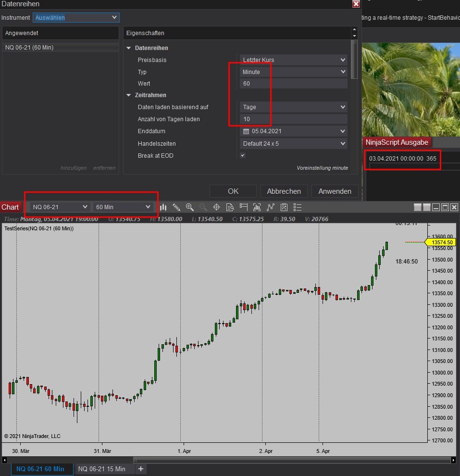460x476 pixels.
Task: Open the Handelszeiten Default 24 x 5 dropdown
Action: (x=293, y=144)
